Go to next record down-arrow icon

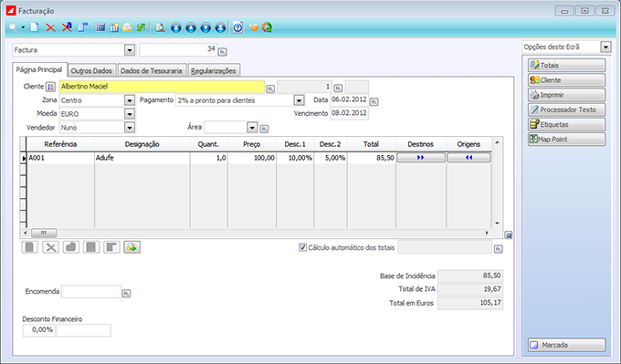(205, 27)
